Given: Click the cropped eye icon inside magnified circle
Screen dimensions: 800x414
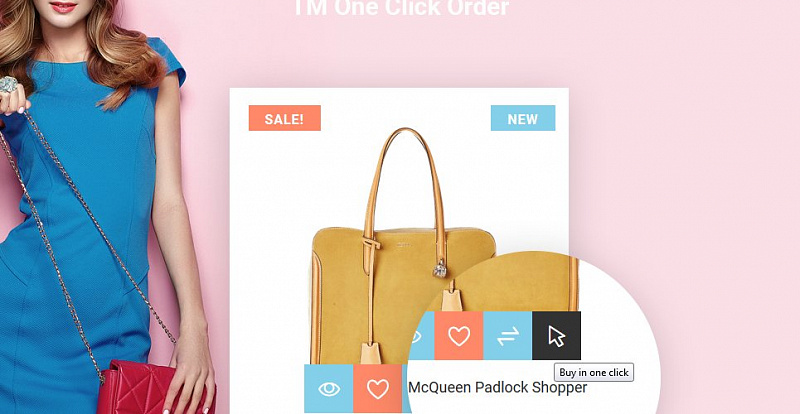Looking at the screenshot, I should point(423,336).
